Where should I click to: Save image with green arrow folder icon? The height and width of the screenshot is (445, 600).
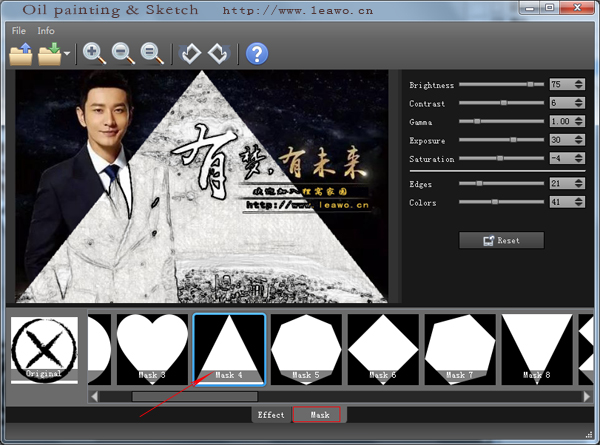click(x=49, y=54)
